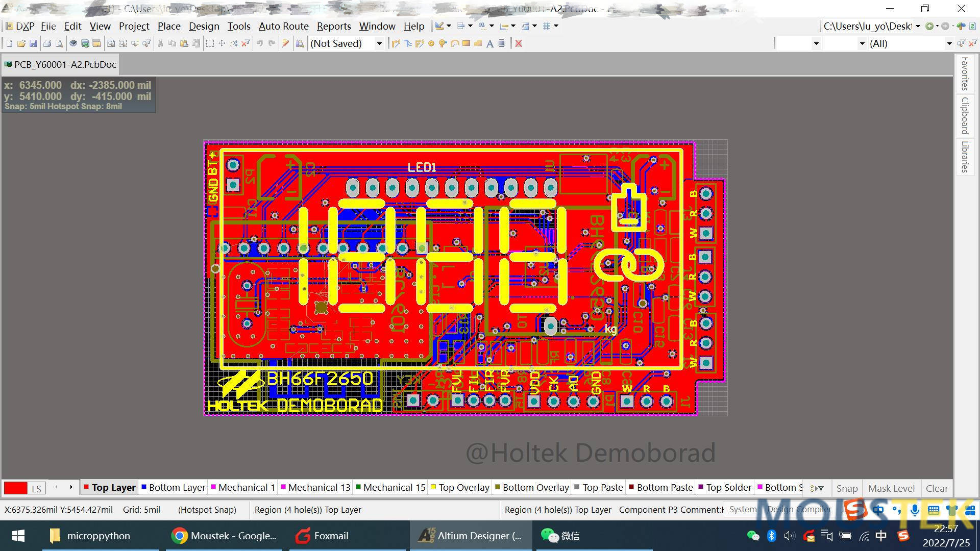Click the Undo arrow icon
Image resolution: width=980 pixels, height=551 pixels.
point(259,43)
